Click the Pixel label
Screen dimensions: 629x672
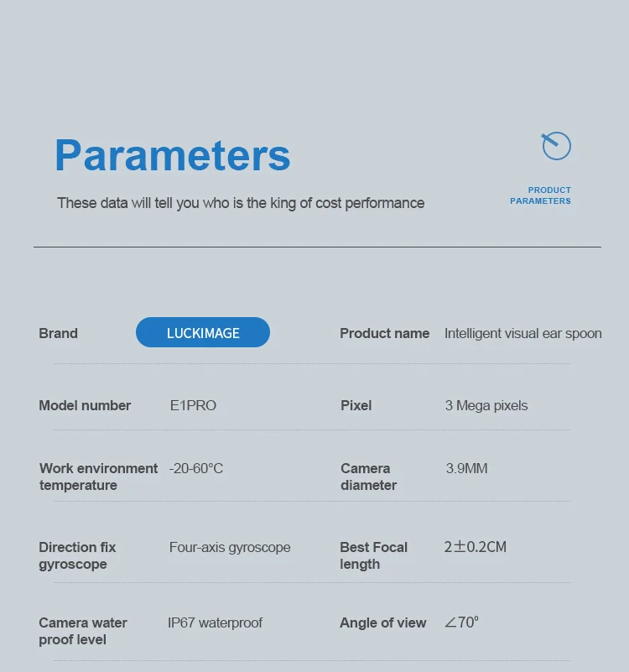[x=356, y=405]
